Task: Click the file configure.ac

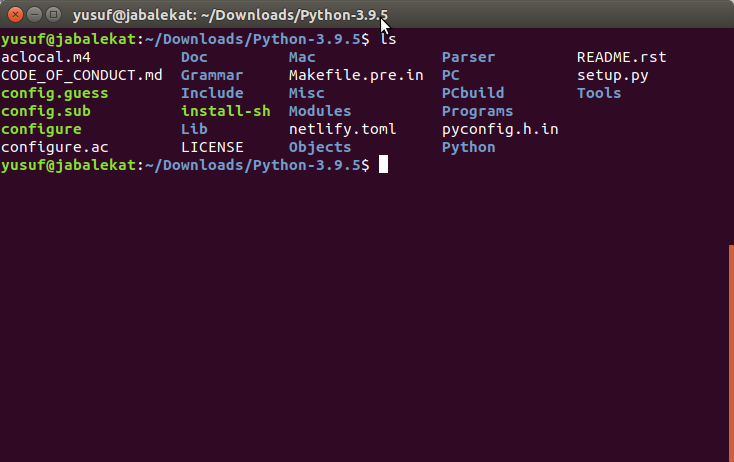Action: click(55, 147)
